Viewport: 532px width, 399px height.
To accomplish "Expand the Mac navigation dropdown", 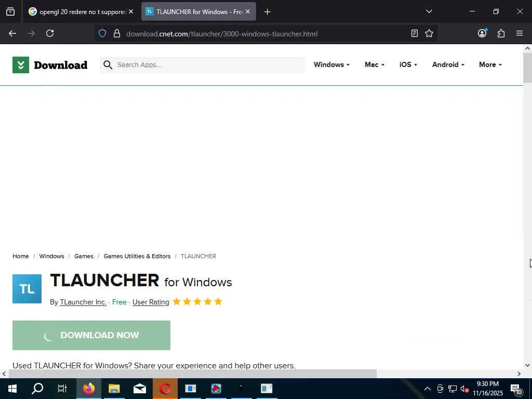I will [x=375, y=64].
